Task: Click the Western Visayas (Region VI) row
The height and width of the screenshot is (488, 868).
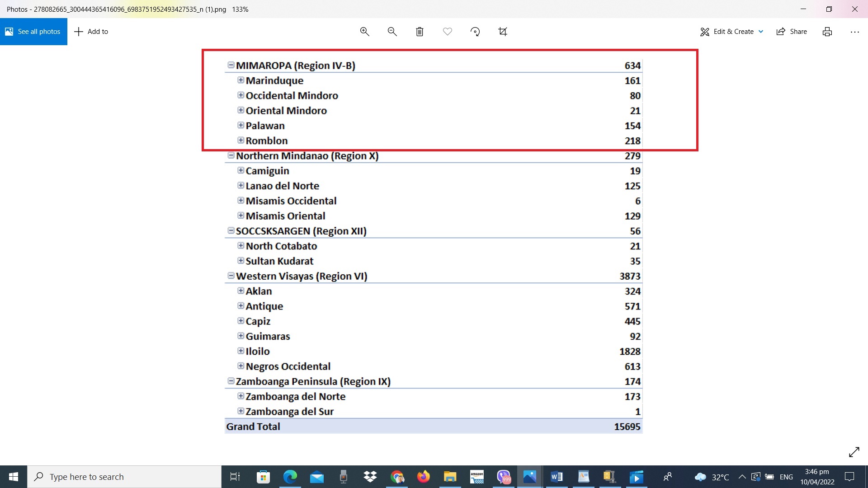Action: point(434,276)
